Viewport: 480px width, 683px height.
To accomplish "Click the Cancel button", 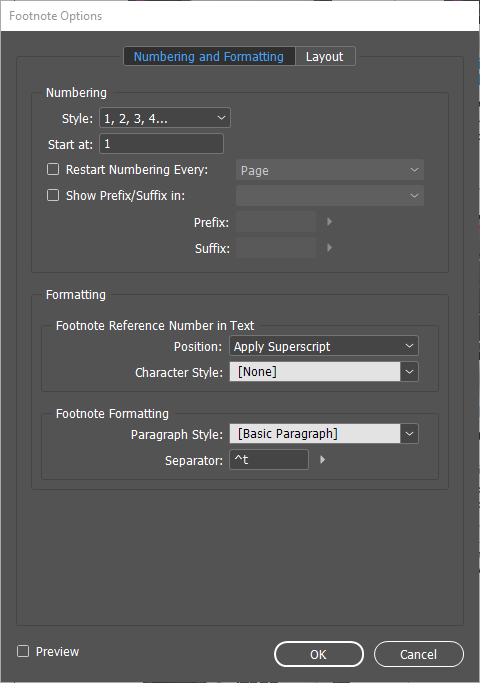I will 419,654.
